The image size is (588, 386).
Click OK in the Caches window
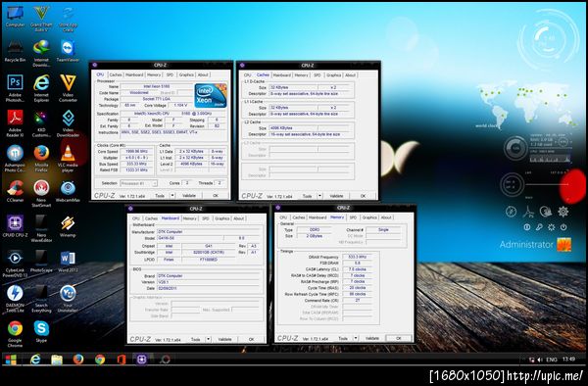coord(363,196)
